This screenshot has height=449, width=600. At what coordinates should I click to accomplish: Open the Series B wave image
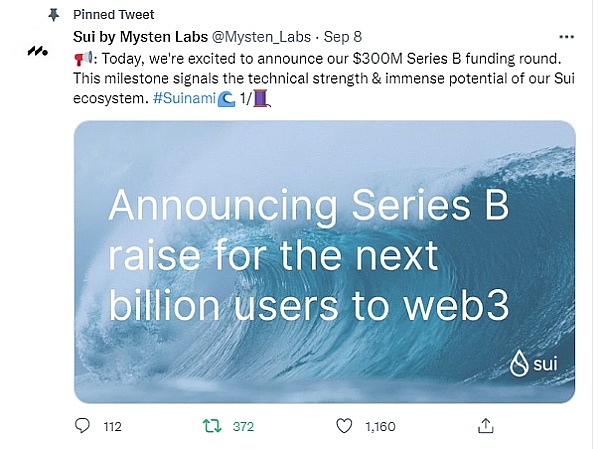point(324,262)
